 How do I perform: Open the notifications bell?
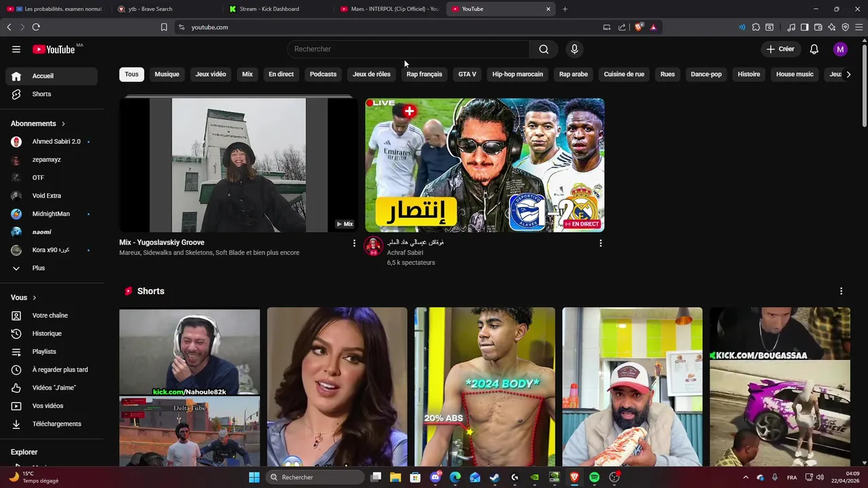[814, 49]
